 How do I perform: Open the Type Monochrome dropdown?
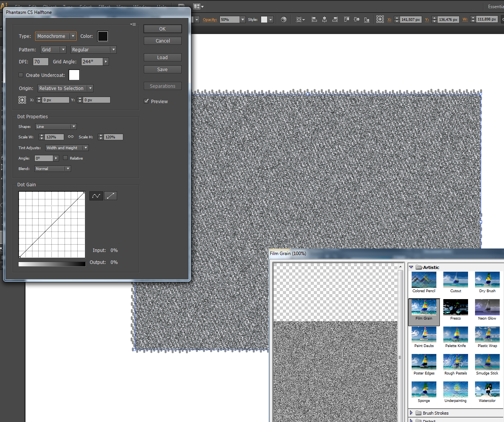pyautogui.click(x=56, y=36)
